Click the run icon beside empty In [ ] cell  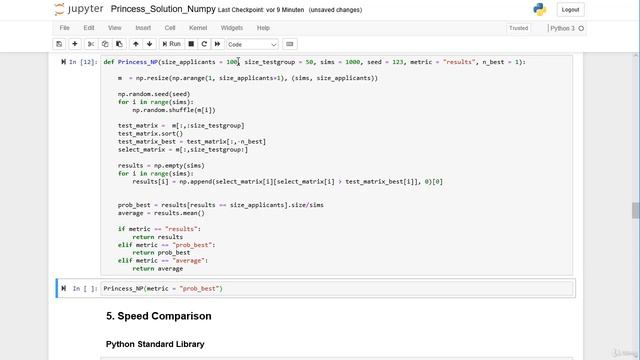(63, 289)
